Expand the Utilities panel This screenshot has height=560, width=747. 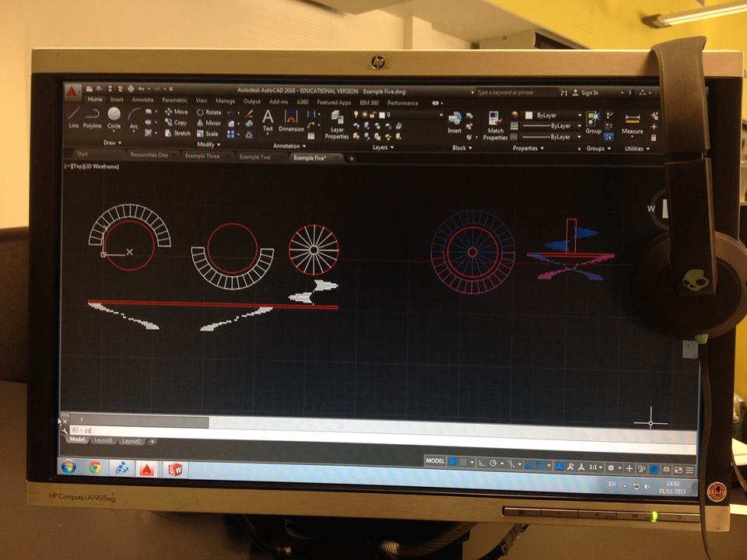(x=637, y=149)
